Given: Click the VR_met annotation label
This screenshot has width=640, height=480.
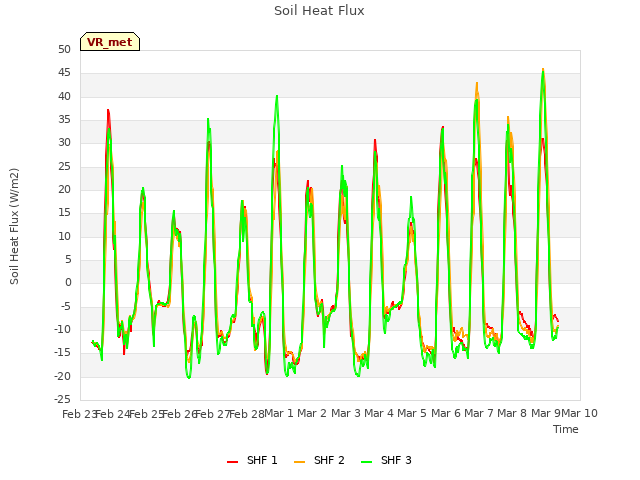Looking at the screenshot, I should pos(110,42).
